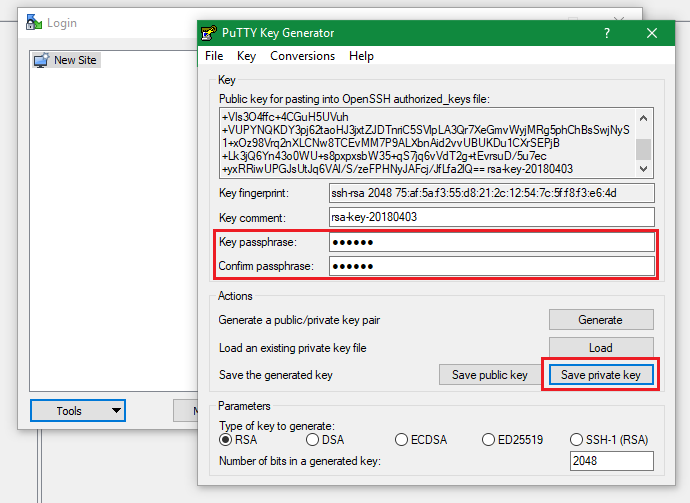Click 'Type of key to generate:' label

click(x=277, y=426)
